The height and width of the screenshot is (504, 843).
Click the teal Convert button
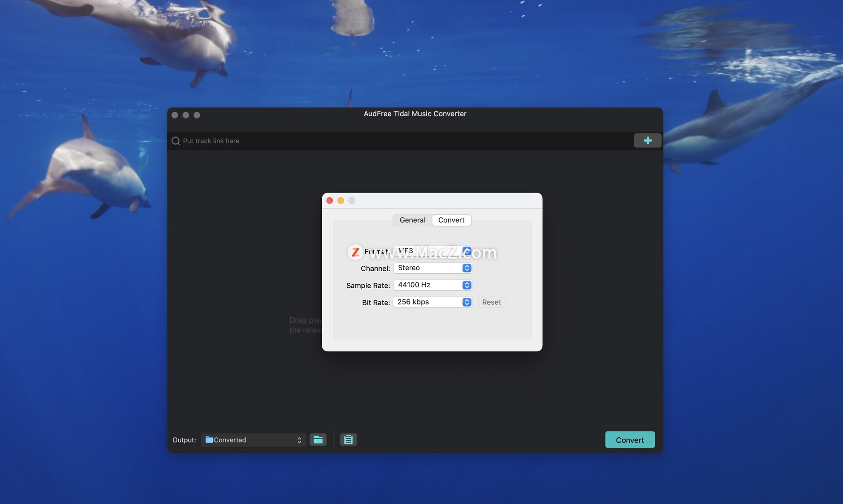tap(630, 440)
